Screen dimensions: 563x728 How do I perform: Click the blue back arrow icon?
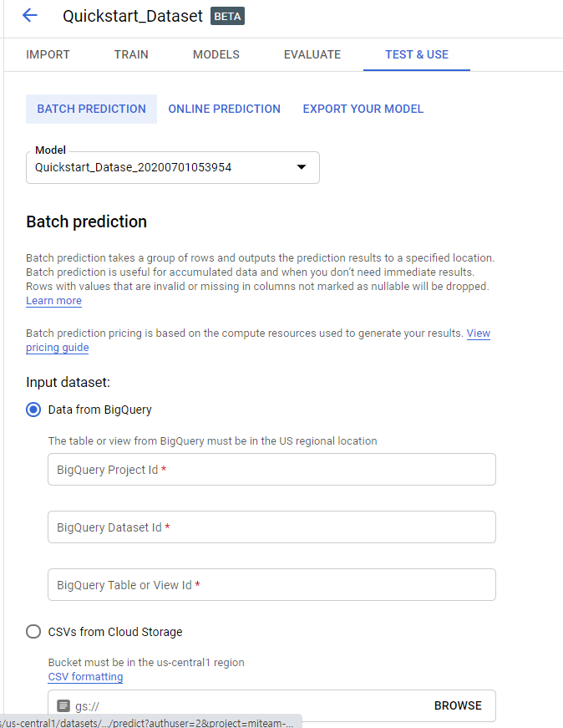[x=30, y=15]
